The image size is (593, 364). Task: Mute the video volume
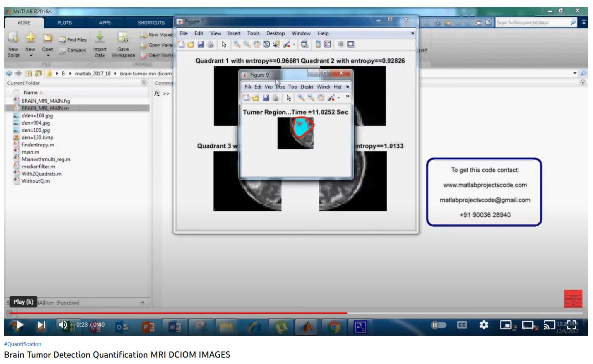(63, 325)
